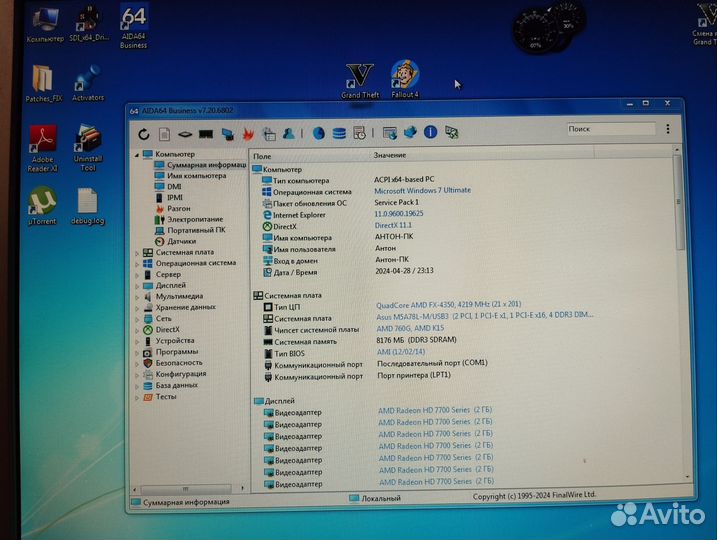Click the Значение column header
Viewport: 717px width, 540px height.
click(x=390, y=155)
